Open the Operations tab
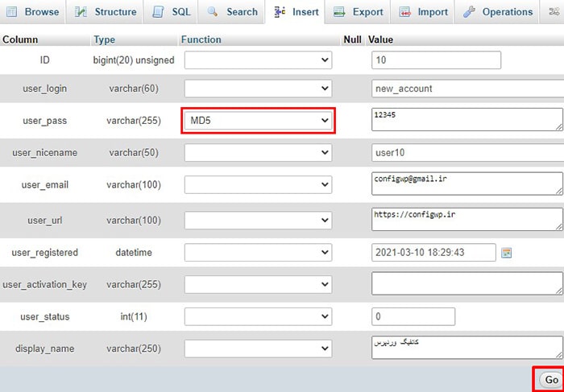The width and height of the screenshot is (564, 392). pyautogui.click(x=497, y=12)
